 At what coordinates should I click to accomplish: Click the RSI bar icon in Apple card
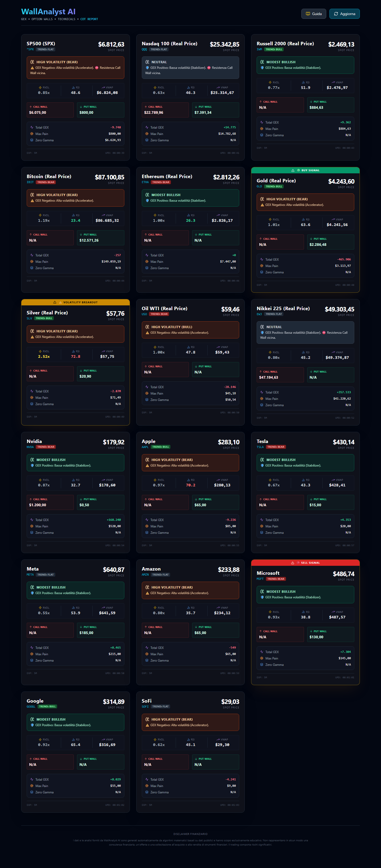pos(188,480)
